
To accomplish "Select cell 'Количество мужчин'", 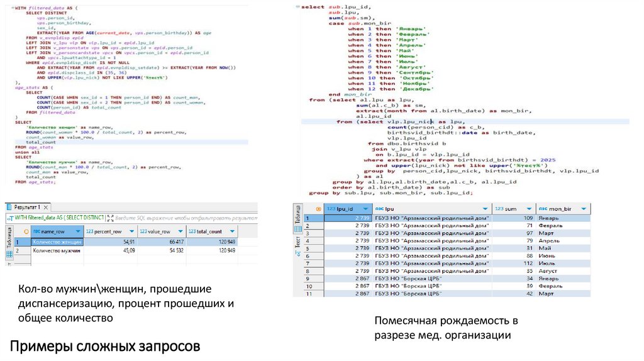I will tap(57, 250).
